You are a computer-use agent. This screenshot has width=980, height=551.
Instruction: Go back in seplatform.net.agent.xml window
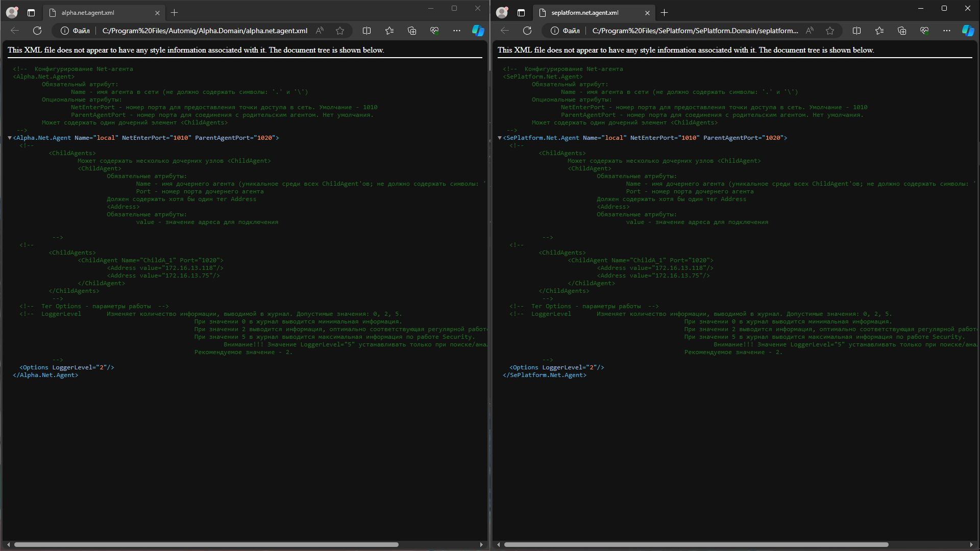click(505, 31)
